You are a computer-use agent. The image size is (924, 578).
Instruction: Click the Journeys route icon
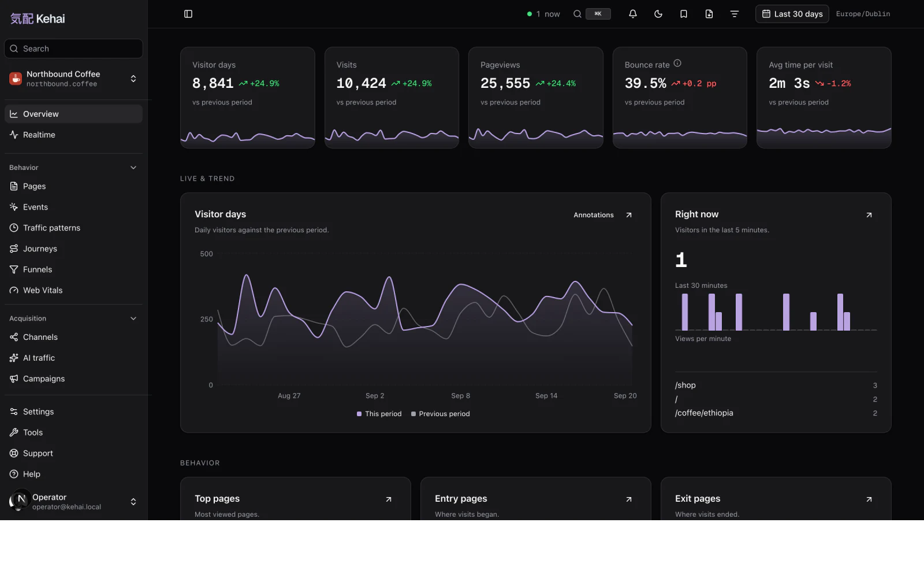(14, 249)
